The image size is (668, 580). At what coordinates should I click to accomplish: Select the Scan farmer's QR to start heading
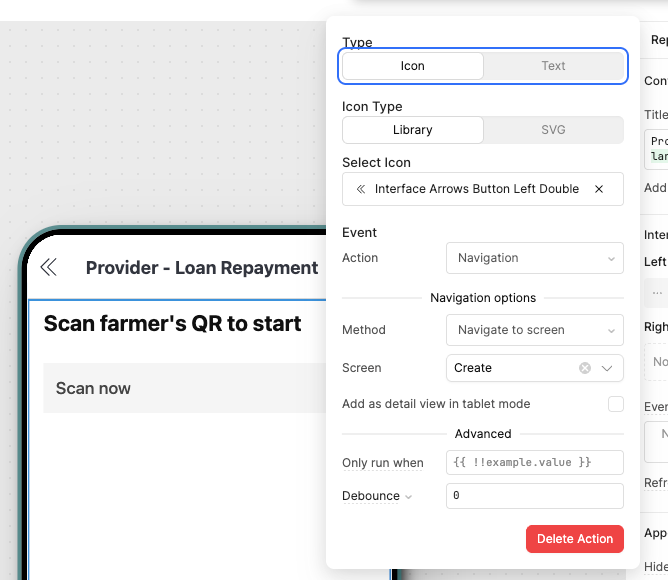pyautogui.click(x=173, y=324)
